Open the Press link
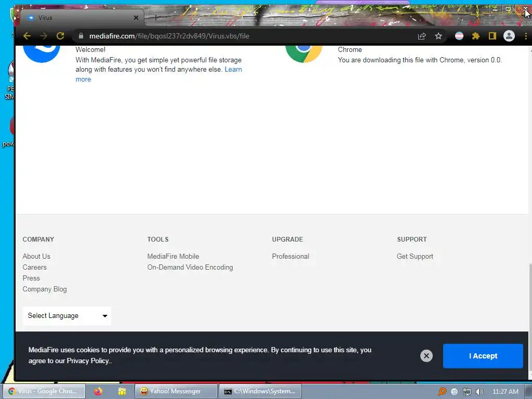 point(31,278)
